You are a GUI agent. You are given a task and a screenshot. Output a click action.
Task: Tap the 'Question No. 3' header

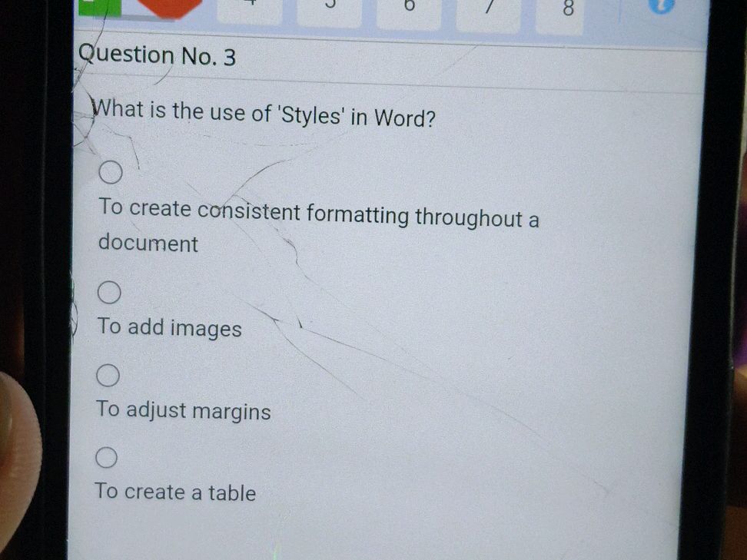[x=157, y=55]
